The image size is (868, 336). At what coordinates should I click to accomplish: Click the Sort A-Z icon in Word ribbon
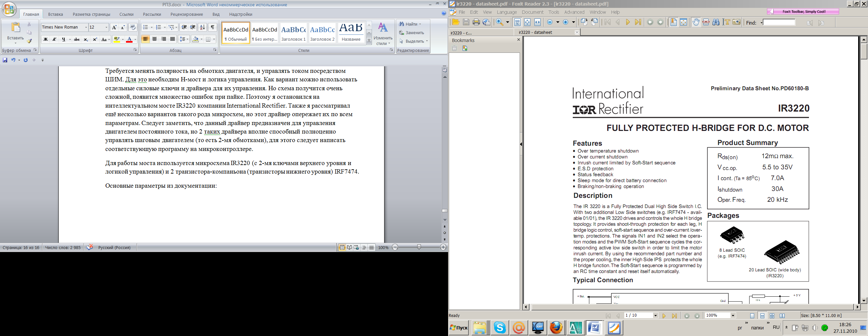(x=202, y=27)
